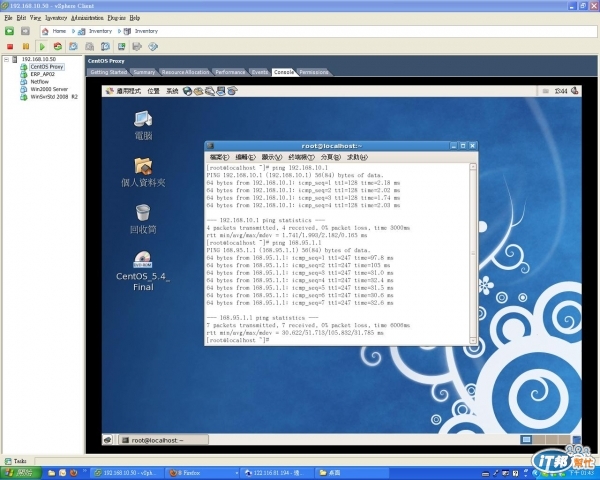Open the File menu
The height and width of the screenshot is (480, 600).
coord(8,18)
